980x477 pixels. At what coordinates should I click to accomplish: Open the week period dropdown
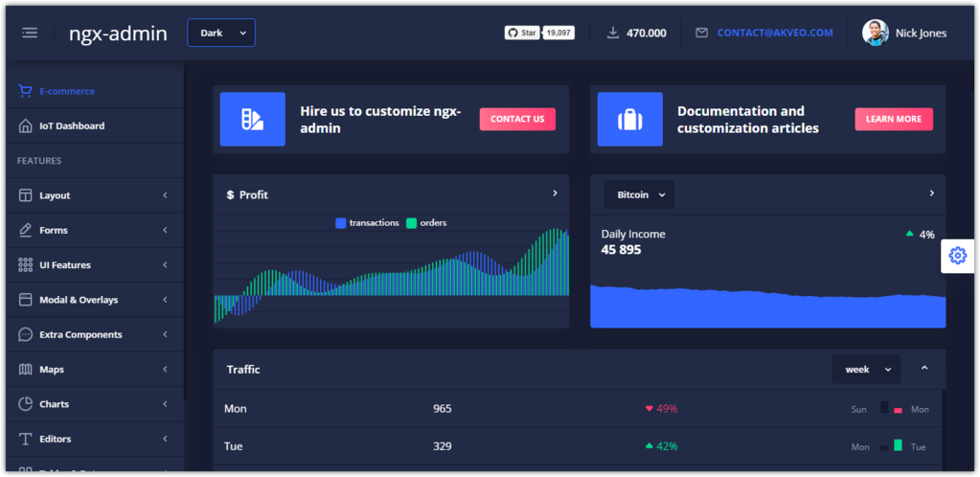(x=866, y=369)
